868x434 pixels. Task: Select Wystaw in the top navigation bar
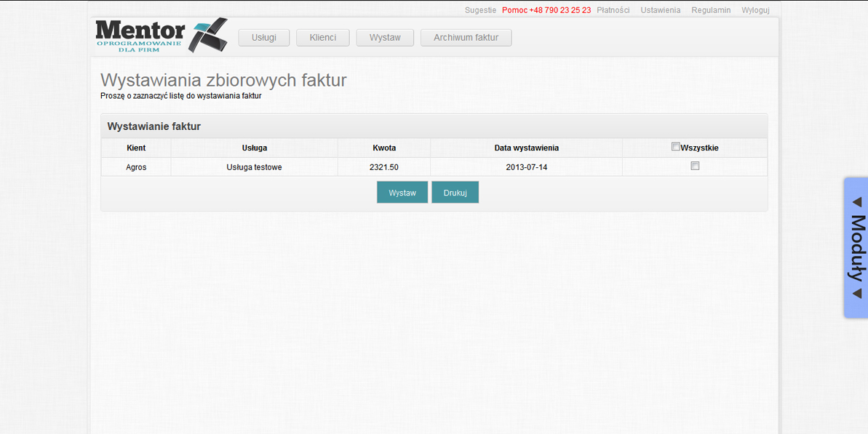point(384,38)
